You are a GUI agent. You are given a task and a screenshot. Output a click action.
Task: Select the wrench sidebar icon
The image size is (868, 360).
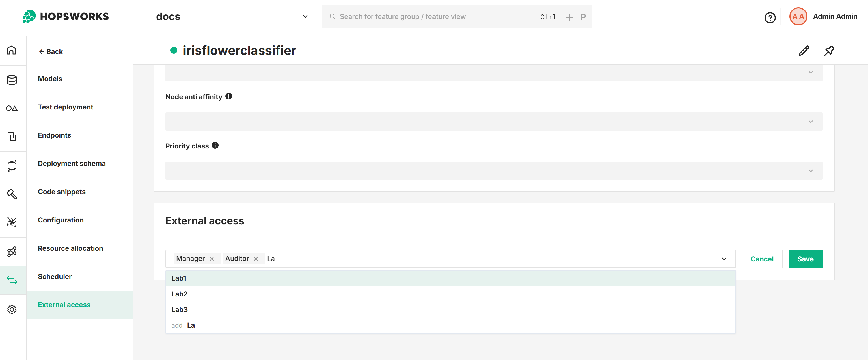[12, 194]
